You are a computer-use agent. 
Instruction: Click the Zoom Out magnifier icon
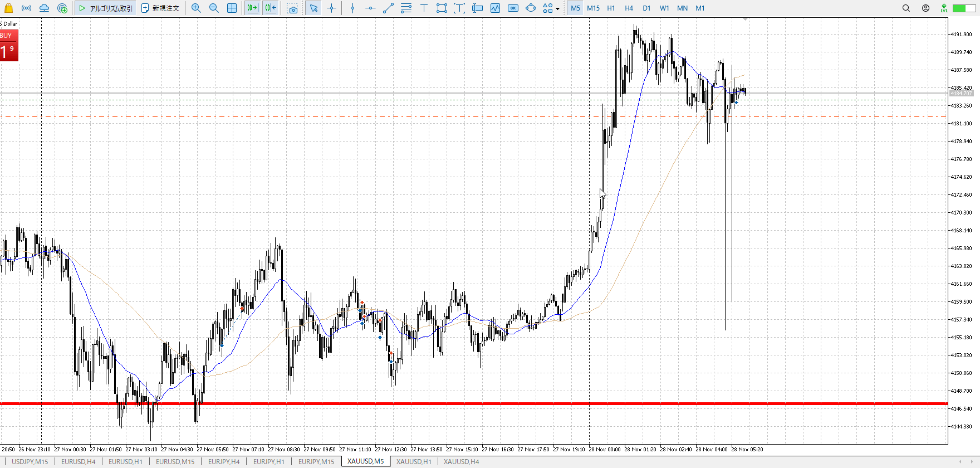[x=214, y=8]
